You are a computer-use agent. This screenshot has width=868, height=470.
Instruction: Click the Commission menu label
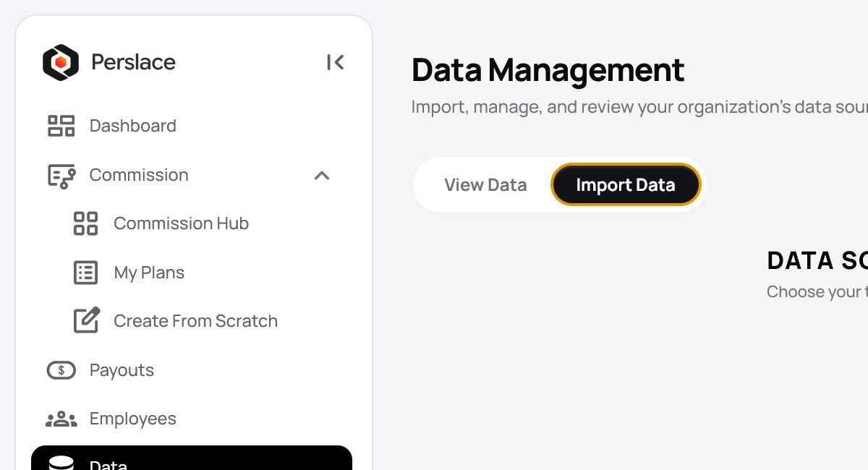point(139,175)
